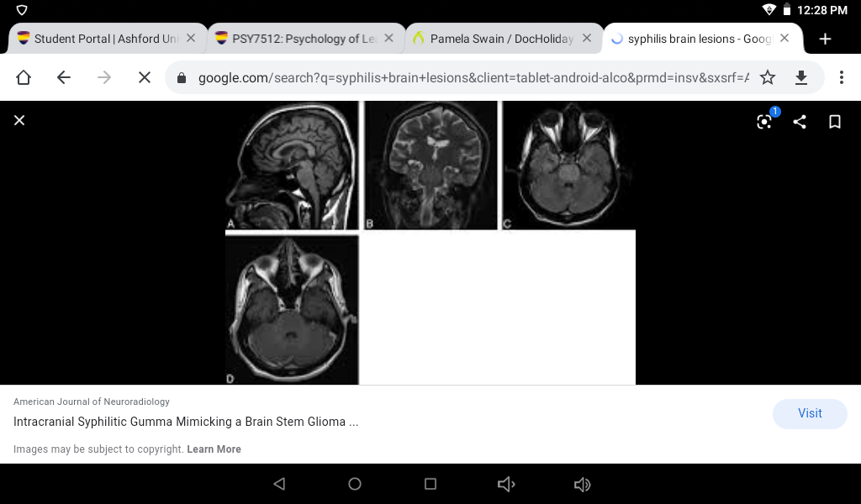Raise volume using louder speaker icon
This screenshot has height=504, width=861.
582,484
